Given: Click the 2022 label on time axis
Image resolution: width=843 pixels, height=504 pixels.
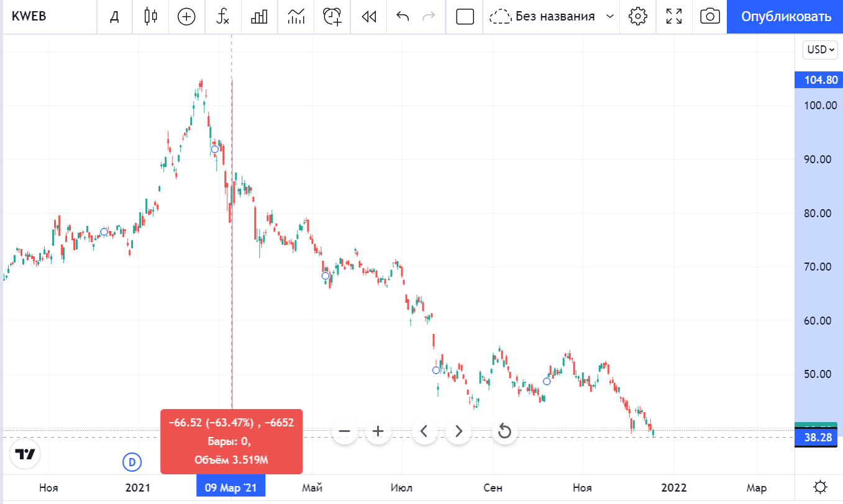Looking at the screenshot, I should (674, 487).
